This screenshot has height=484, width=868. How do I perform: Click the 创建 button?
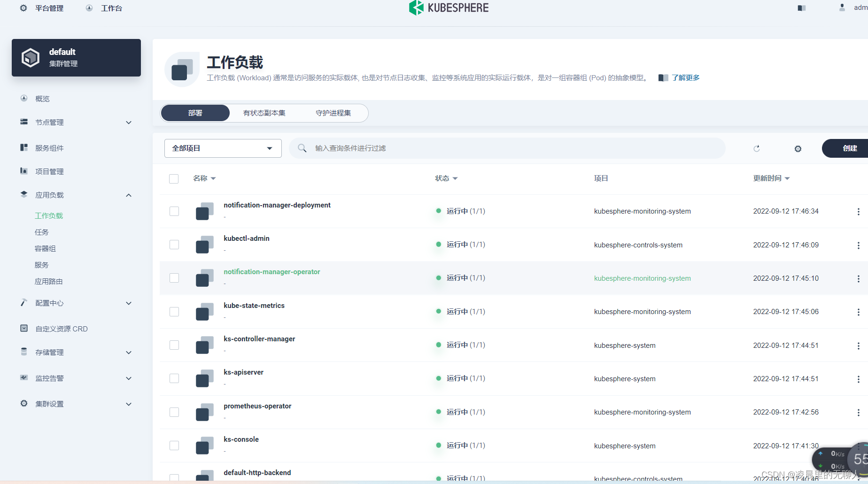click(845, 148)
